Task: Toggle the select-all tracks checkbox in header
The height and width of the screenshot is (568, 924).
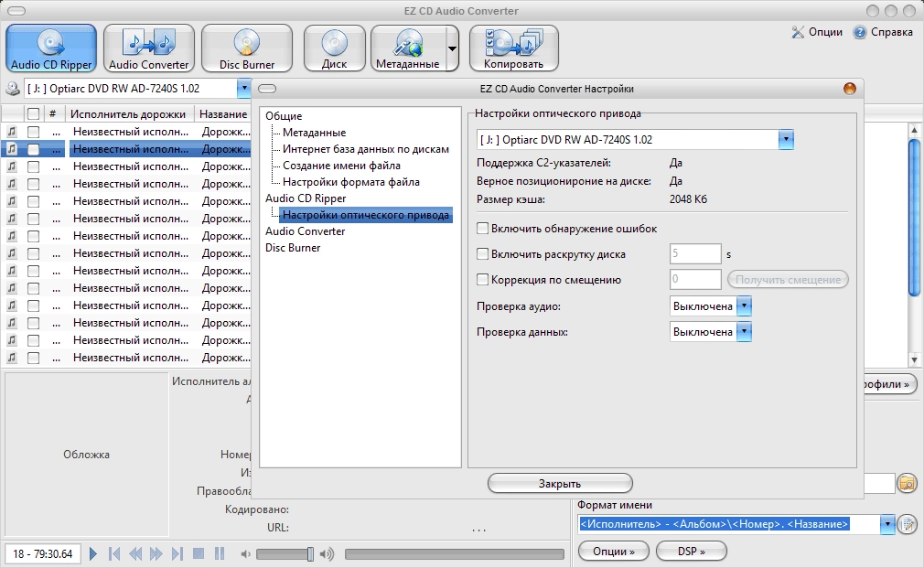Action: tap(34, 113)
